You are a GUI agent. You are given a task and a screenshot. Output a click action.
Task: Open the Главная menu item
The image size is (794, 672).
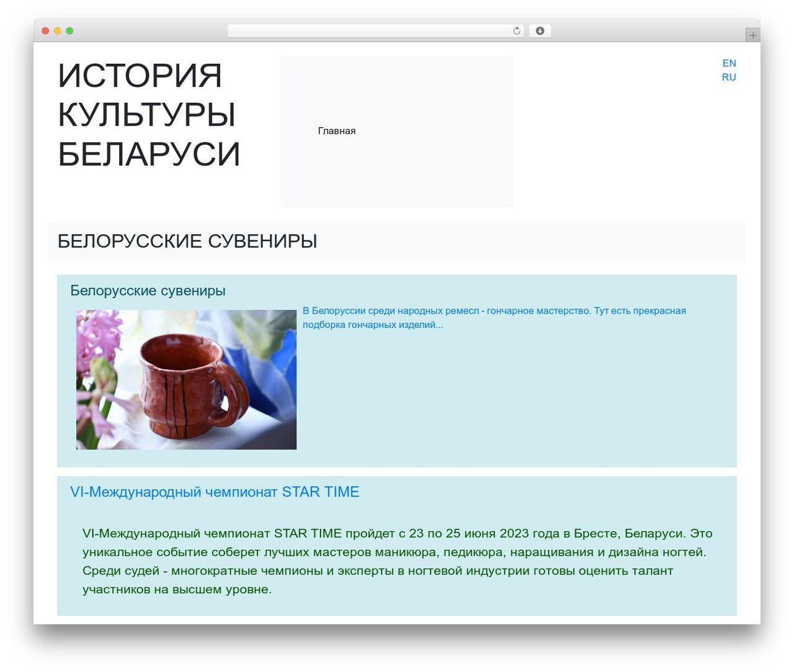point(336,131)
